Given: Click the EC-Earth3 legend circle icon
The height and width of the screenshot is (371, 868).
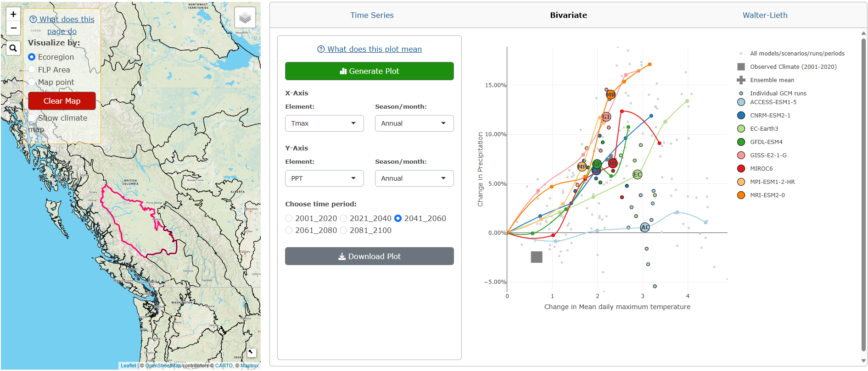Looking at the screenshot, I should pyautogui.click(x=741, y=129).
